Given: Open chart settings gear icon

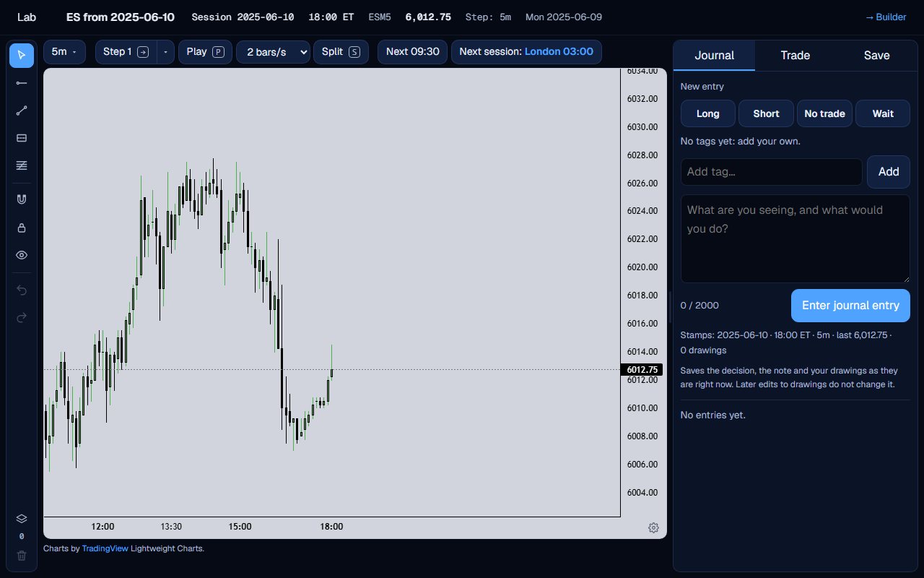Looking at the screenshot, I should [653, 527].
